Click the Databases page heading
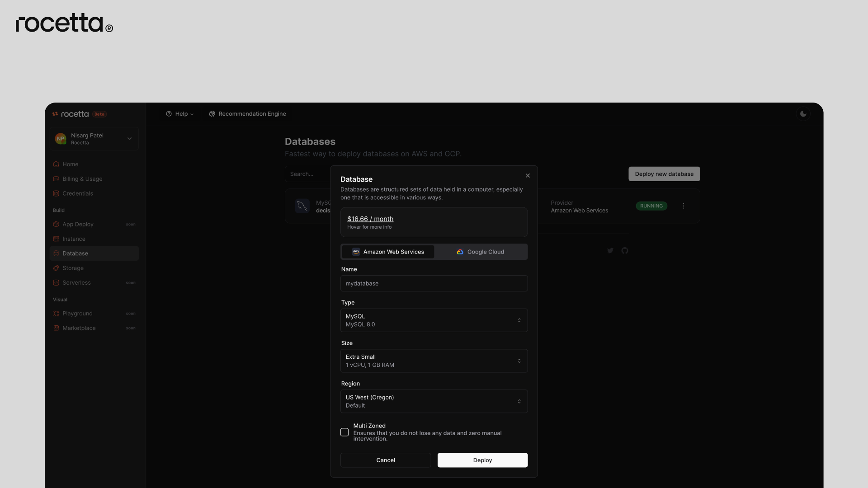Viewport: 868px width, 488px height. 310,142
